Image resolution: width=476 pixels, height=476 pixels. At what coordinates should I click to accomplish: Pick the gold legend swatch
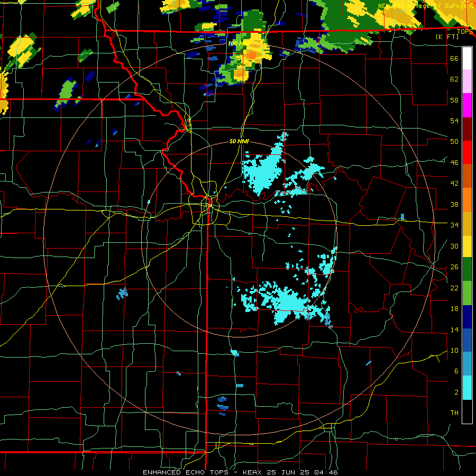[467, 223]
